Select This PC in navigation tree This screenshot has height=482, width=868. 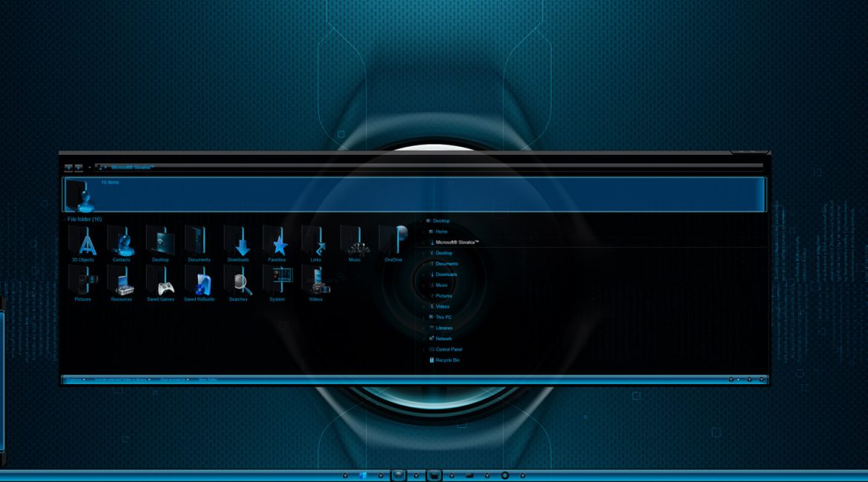tap(443, 317)
